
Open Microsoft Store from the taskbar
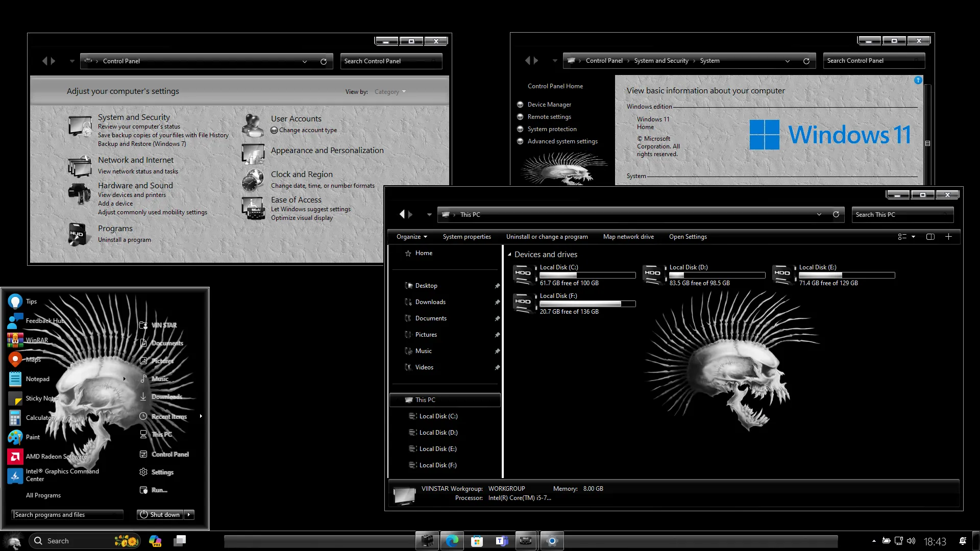point(477,540)
